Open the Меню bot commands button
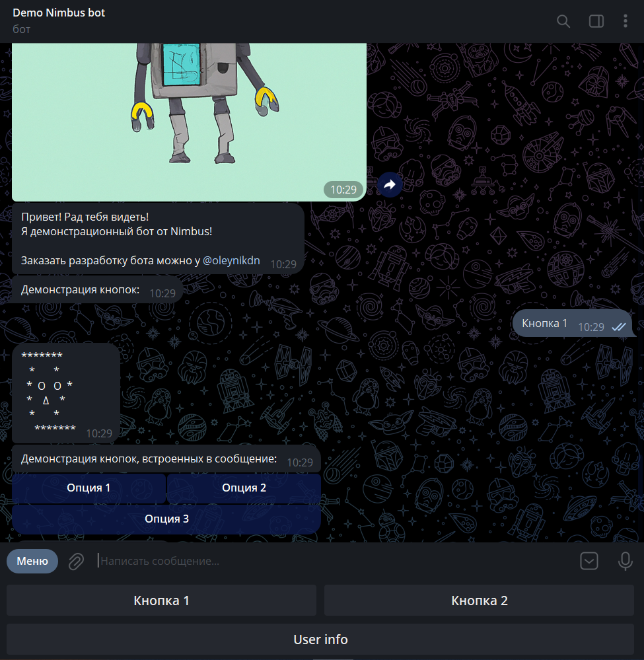 (32, 561)
